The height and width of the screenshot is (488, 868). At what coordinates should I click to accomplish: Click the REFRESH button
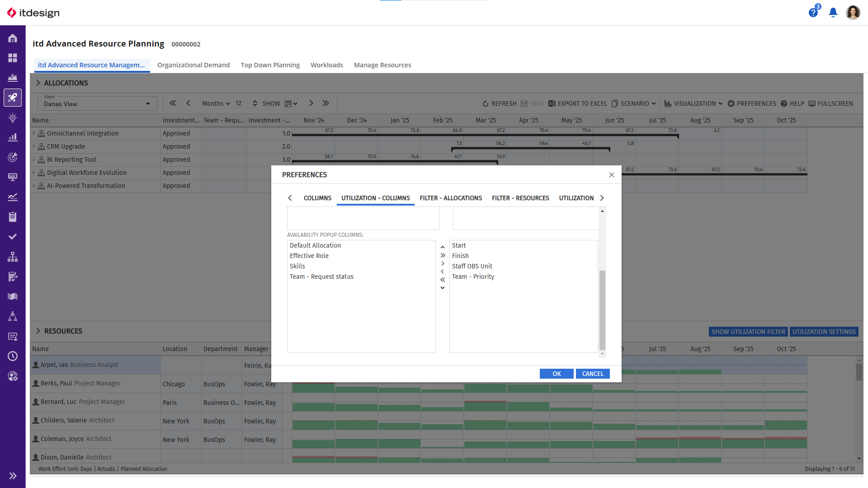click(500, 103)
